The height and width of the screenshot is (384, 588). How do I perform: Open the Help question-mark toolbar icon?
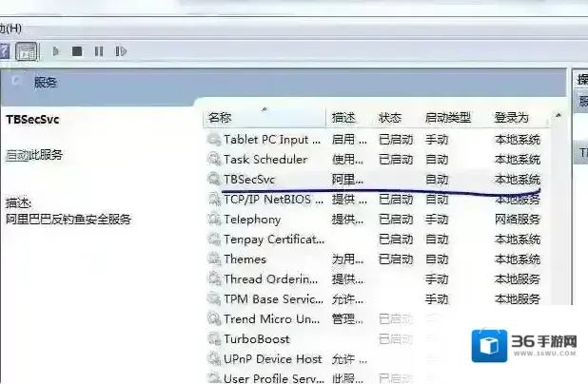pyautogui.click(x=4, y=51)
